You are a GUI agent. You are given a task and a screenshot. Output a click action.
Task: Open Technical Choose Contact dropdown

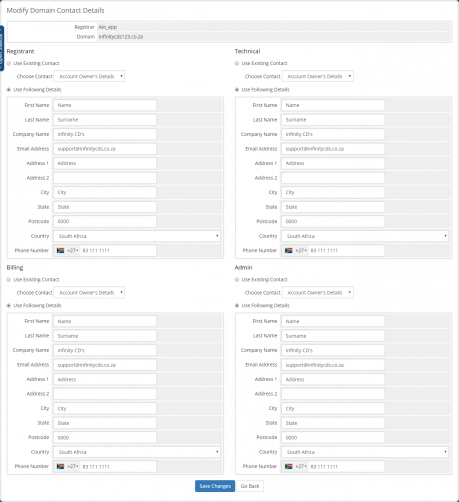coord(317,76)
